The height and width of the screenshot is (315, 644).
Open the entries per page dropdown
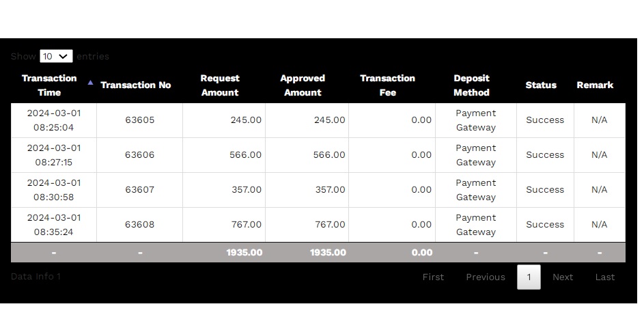(x=56, y=56)
